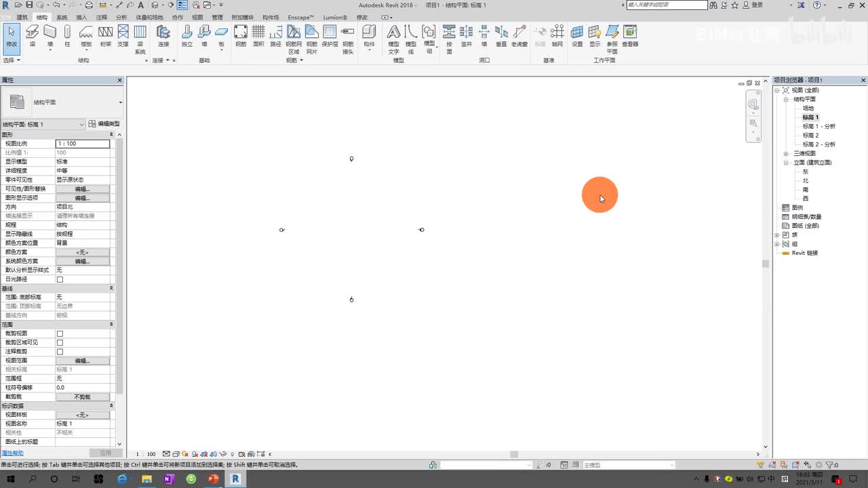Screen dimensions: 868x488
Task: Click 编辑类型 (Edit Type) button
Action: coord(104,124)
